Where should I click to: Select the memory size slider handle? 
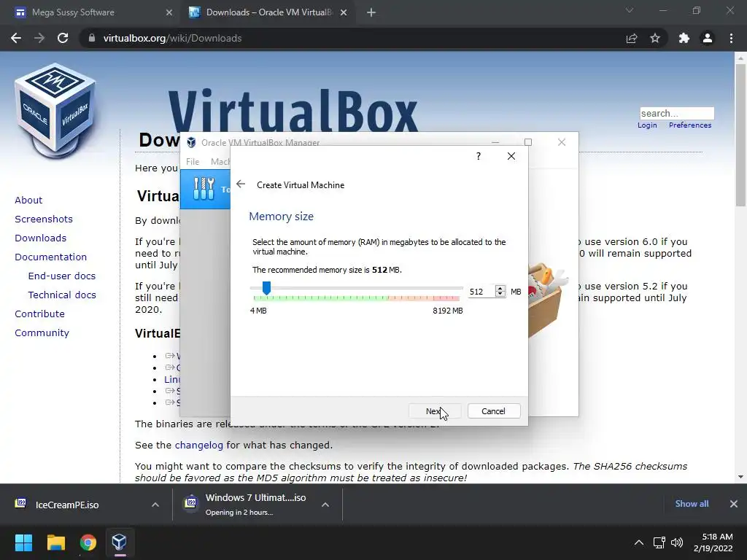(x=267, y=287)
